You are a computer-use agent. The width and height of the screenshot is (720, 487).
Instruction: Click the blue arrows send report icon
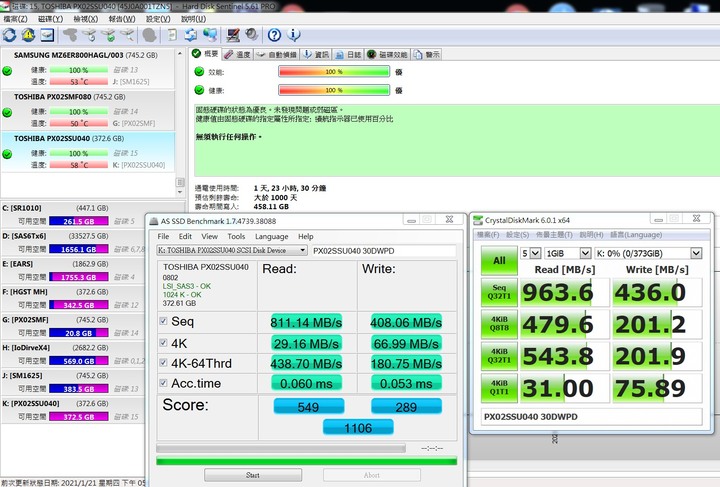[x=191, y=35]
